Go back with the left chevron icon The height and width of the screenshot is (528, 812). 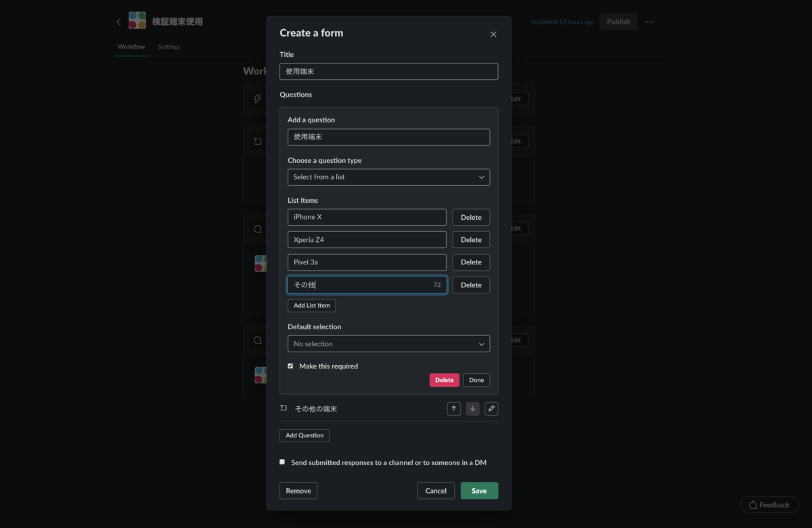click(118, 22)
